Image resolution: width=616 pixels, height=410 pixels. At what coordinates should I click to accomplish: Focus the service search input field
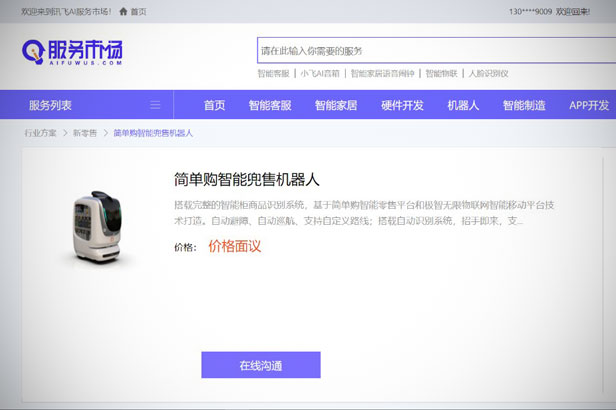click(436, 50)
